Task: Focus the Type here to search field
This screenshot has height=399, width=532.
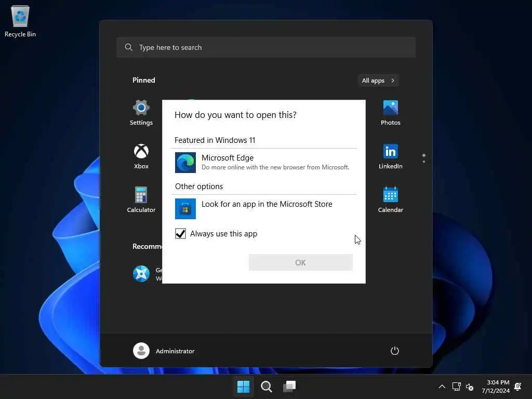Action: (265, 47)
